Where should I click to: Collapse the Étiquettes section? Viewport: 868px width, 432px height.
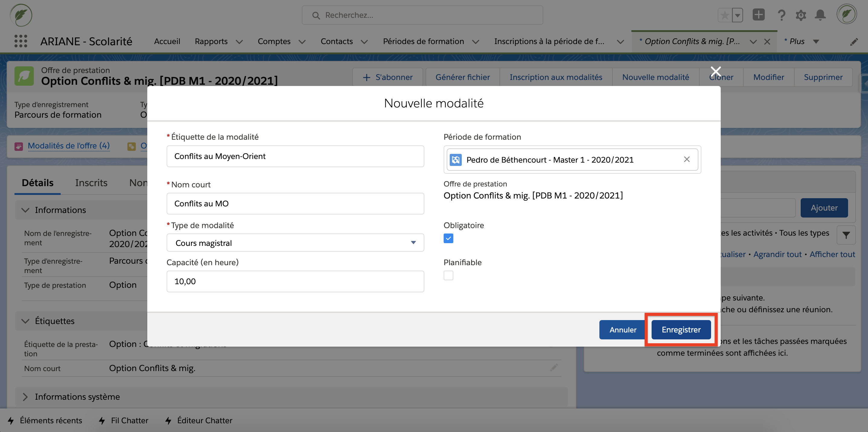pos(25,321)
